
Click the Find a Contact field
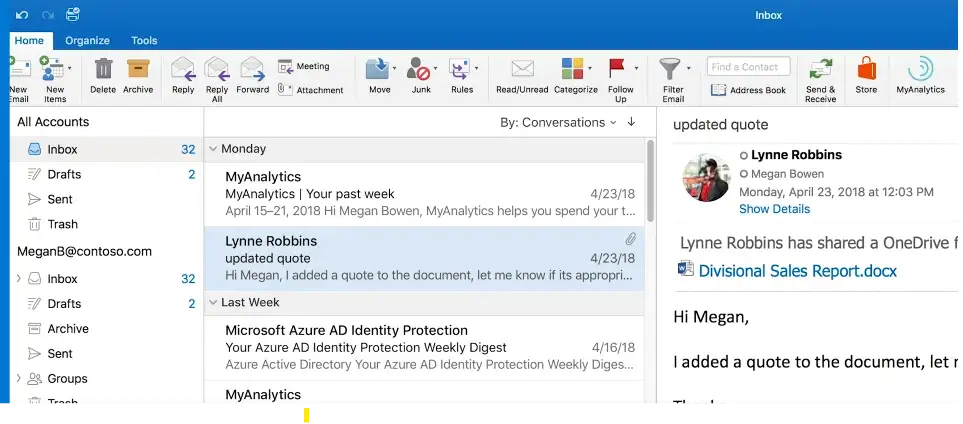coord(749,67)
